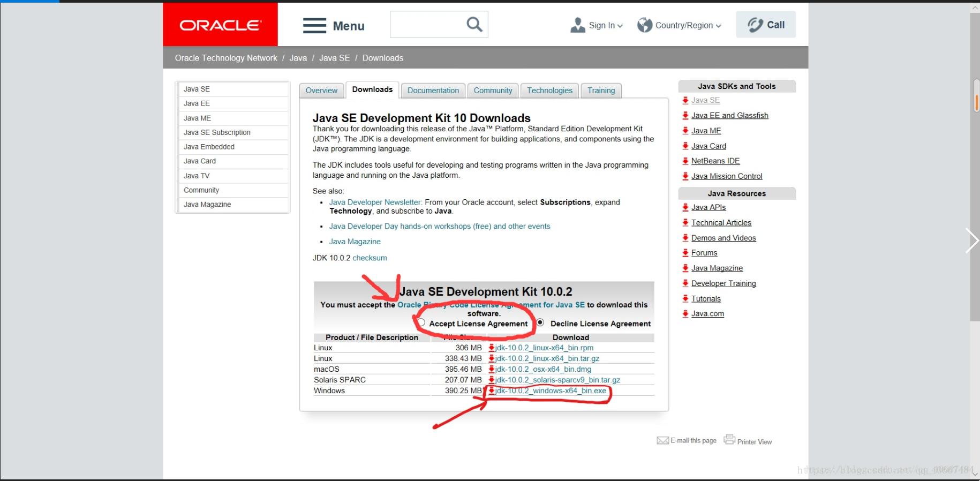Click the Sign In user icon
This screenshot has height=481, width=980.
pyautogui.click(x=578, y=25)
